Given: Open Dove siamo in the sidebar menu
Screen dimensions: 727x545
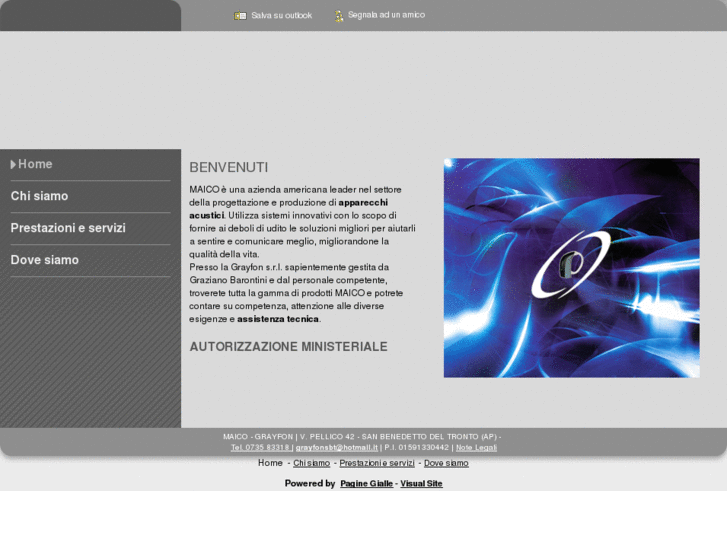Looking at the screenshot, I should point(45,260).
